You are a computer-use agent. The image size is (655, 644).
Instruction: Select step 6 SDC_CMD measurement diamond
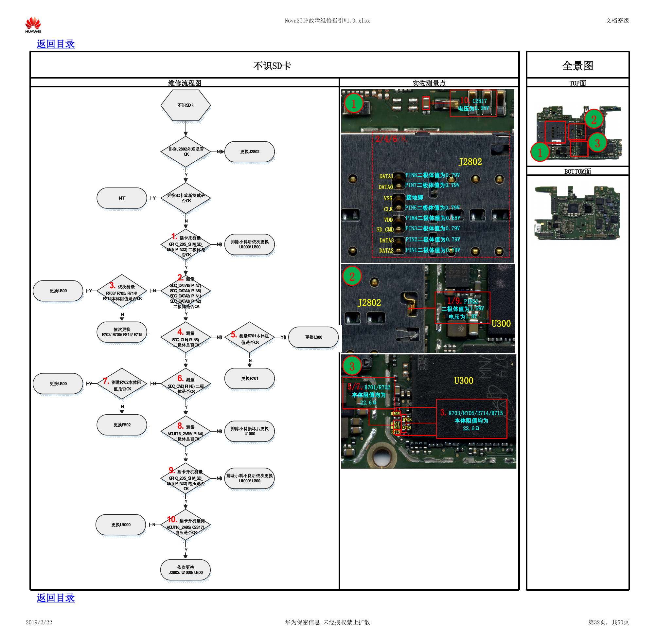pos(186,384)
